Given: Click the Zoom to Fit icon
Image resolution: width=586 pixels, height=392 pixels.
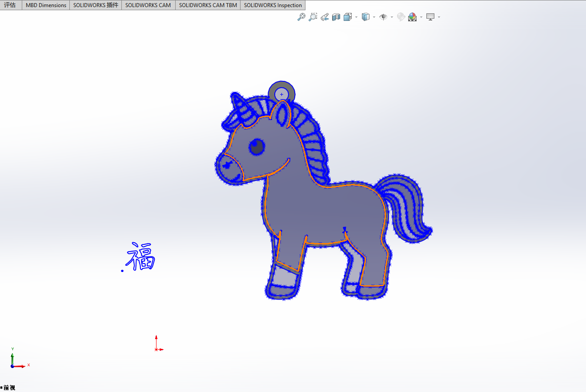Looking at the screenshot, I should tap(301, 17).
